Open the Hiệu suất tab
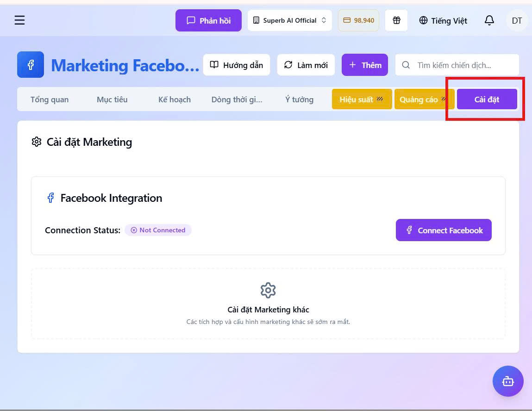 click(362, 100)
